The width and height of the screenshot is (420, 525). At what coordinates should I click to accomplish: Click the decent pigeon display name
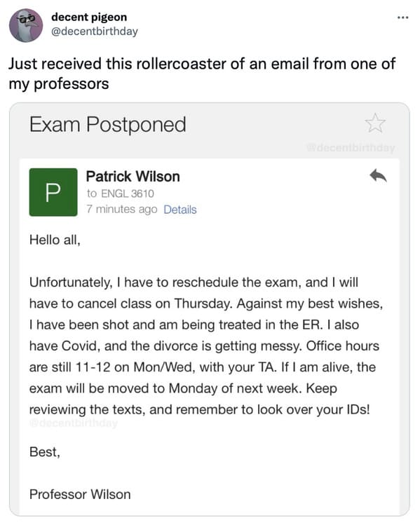click(x=89, y=17)
